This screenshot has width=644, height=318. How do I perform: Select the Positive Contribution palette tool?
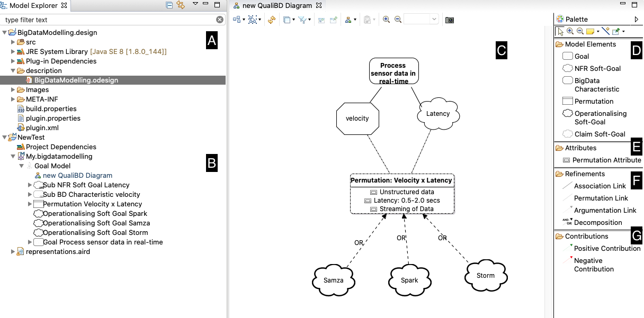click(607, 248)
